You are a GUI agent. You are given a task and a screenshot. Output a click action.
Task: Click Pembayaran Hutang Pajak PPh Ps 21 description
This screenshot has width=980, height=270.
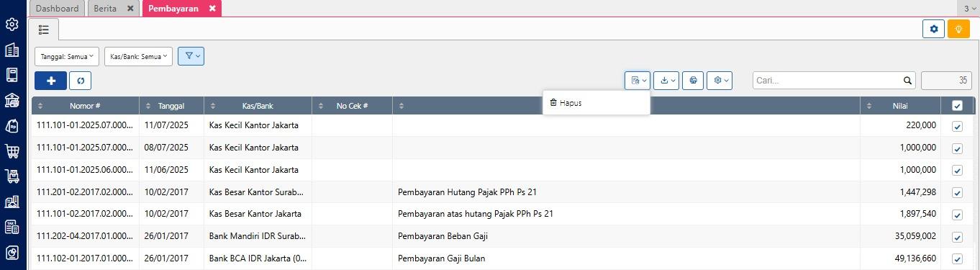coord(468,192)
